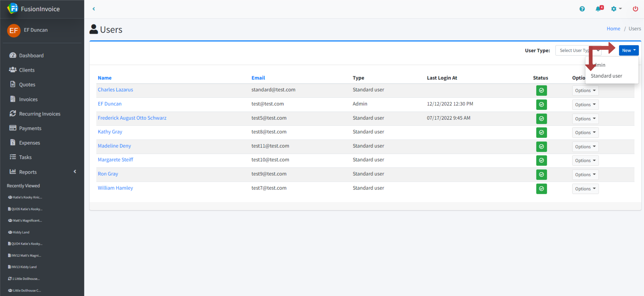Go to Recurring Invoices in the sidebar
Viewport: 644px width, 296px height.
coord(39,114)
